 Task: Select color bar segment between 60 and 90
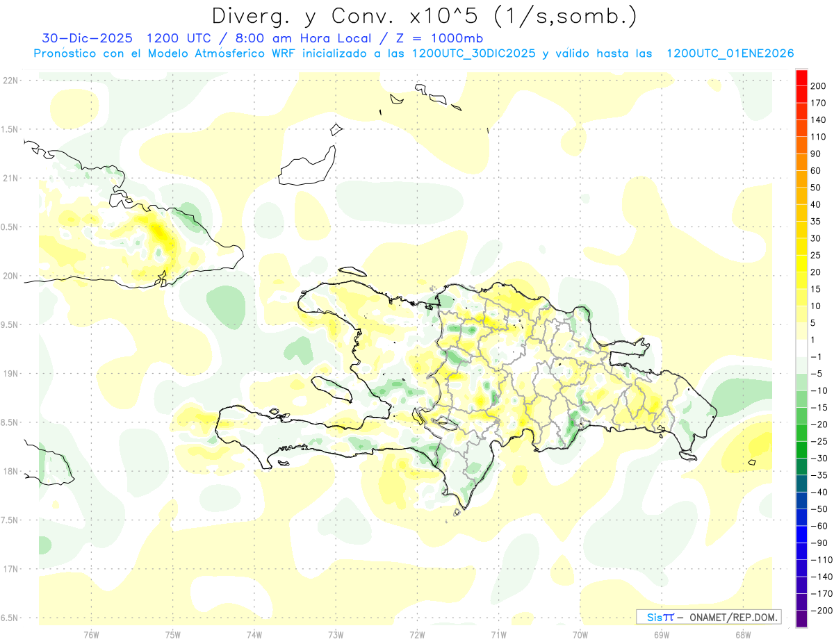coord(801,163)
